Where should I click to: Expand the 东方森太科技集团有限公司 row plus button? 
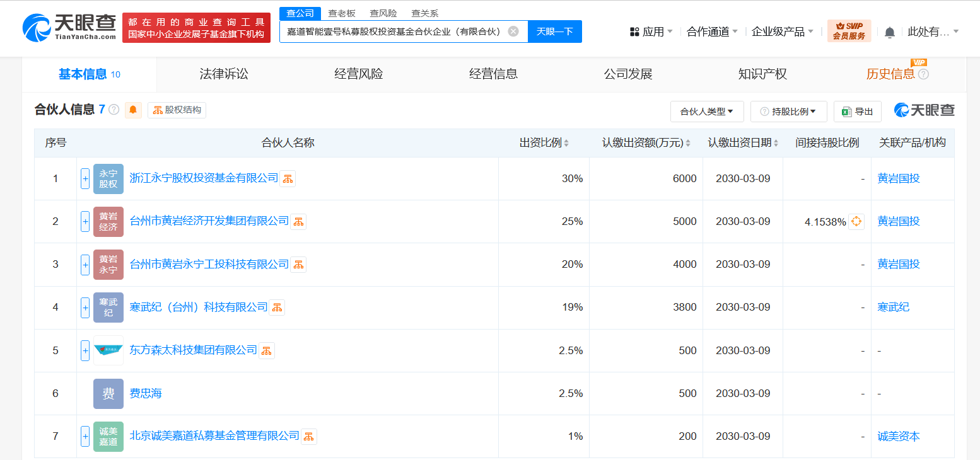click(85, 350)
